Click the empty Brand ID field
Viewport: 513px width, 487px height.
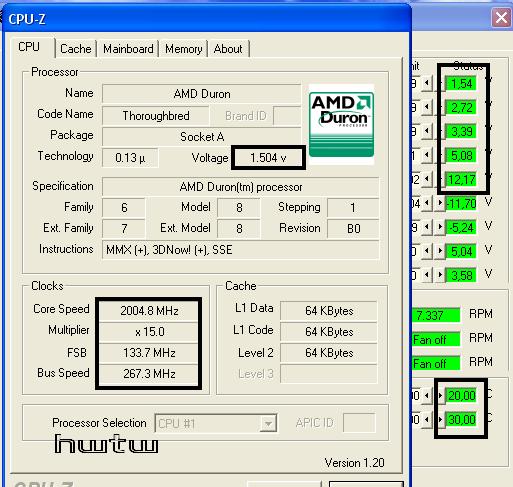tap(287, 116)
